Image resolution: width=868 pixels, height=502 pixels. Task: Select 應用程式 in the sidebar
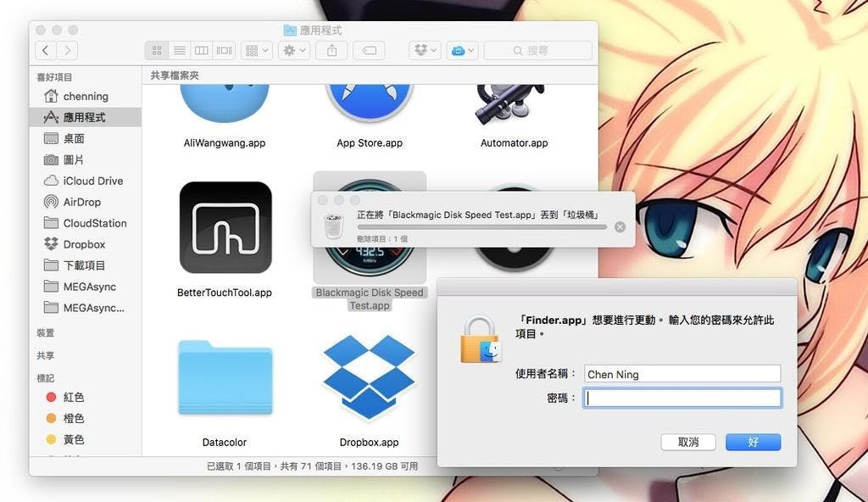coord(86,118)
